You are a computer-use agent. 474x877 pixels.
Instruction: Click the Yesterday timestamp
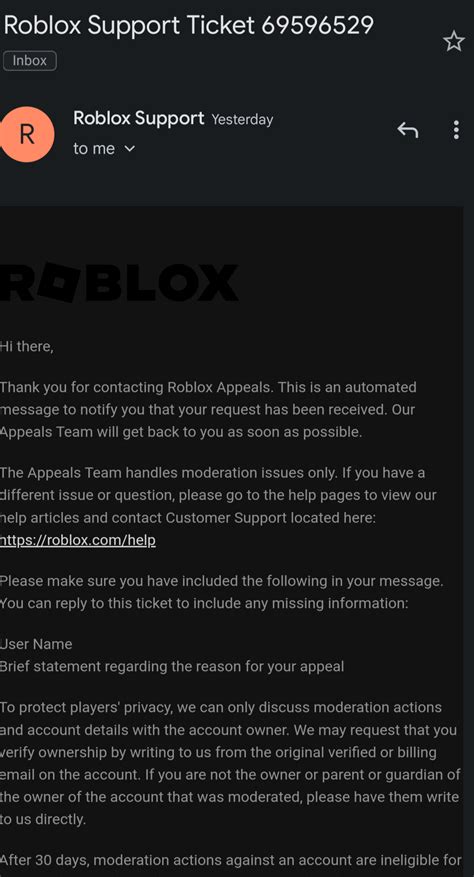click(x=242, y=120)
